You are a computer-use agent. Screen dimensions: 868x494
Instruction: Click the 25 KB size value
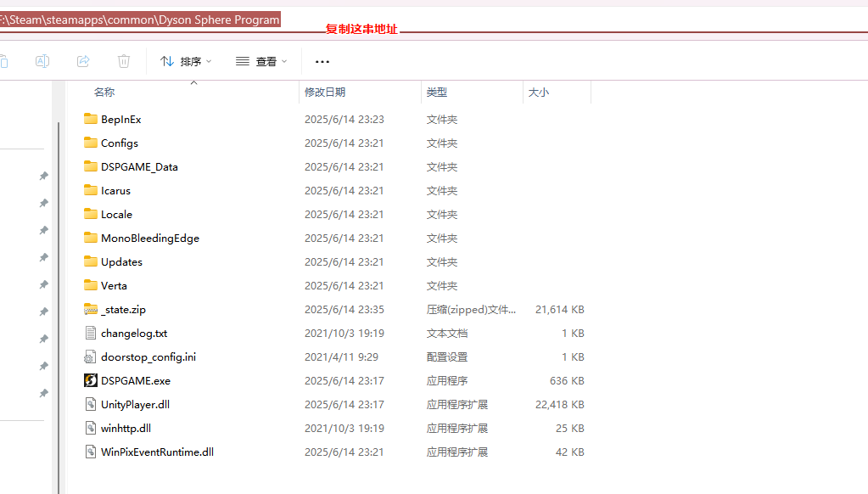[570, 429]
